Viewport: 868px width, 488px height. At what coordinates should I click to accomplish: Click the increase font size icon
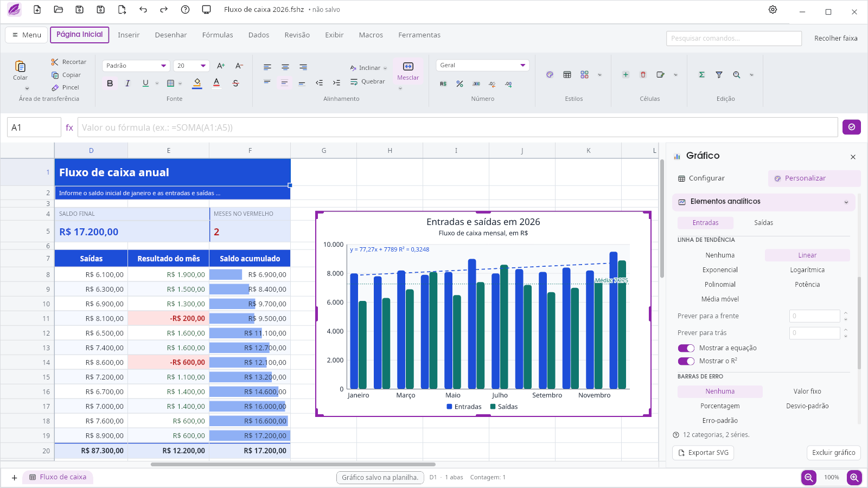coord(221,66)
